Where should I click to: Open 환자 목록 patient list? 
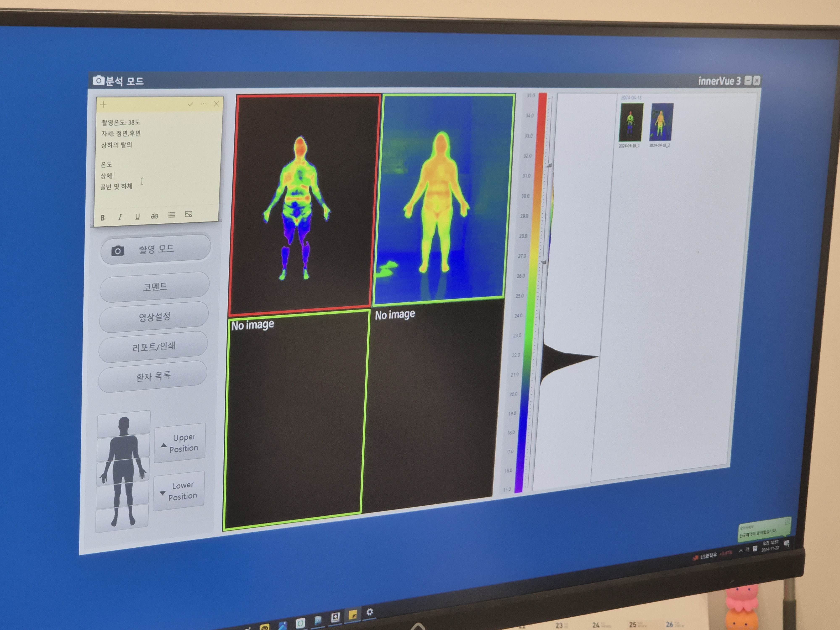[153, 376]
